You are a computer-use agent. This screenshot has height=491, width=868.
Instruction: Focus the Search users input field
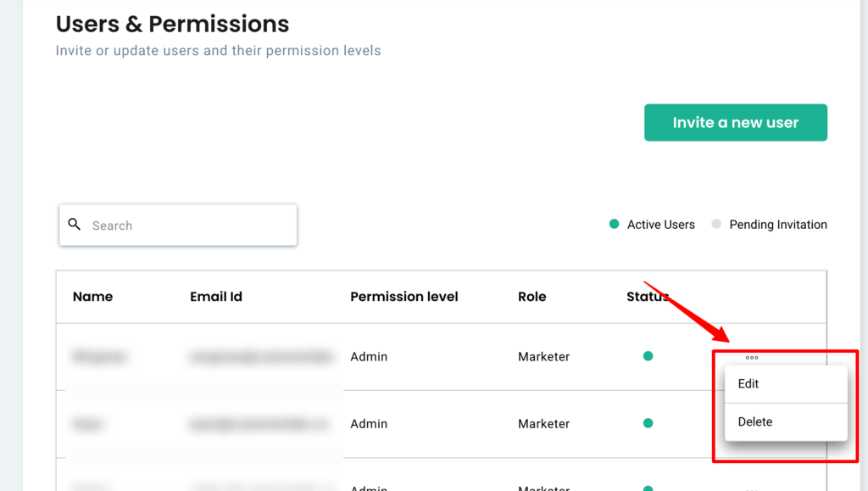tap(178, 226)
